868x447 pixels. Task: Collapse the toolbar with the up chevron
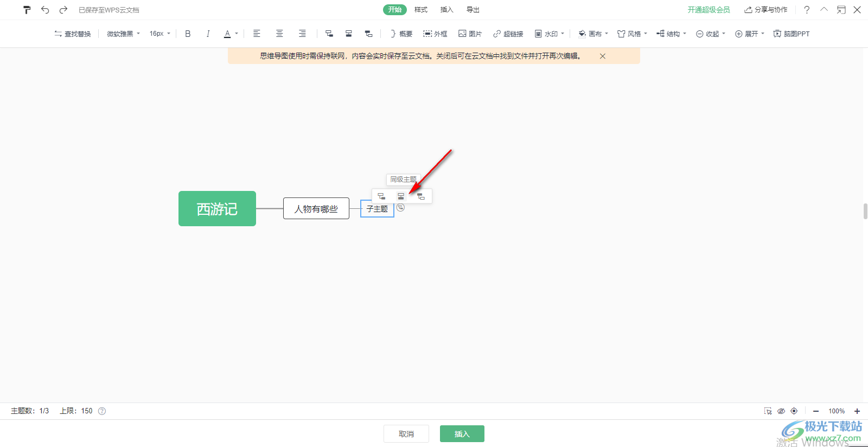[x=824, y=9]
